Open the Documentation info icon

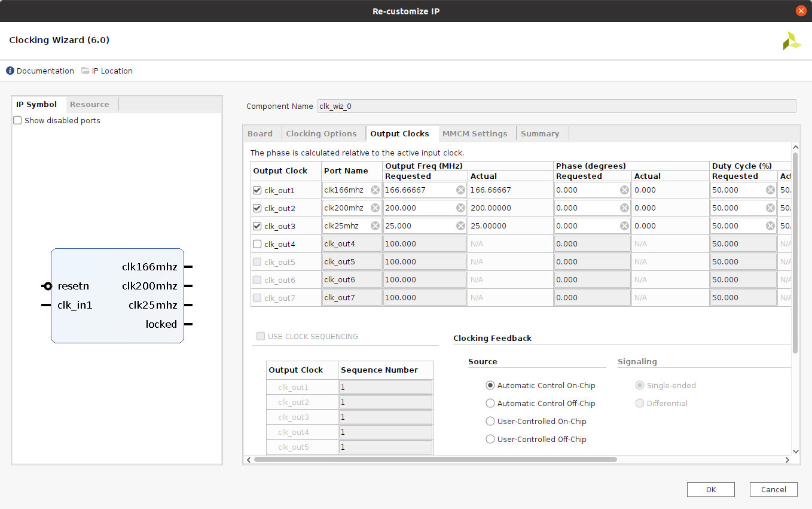point(10,71)
